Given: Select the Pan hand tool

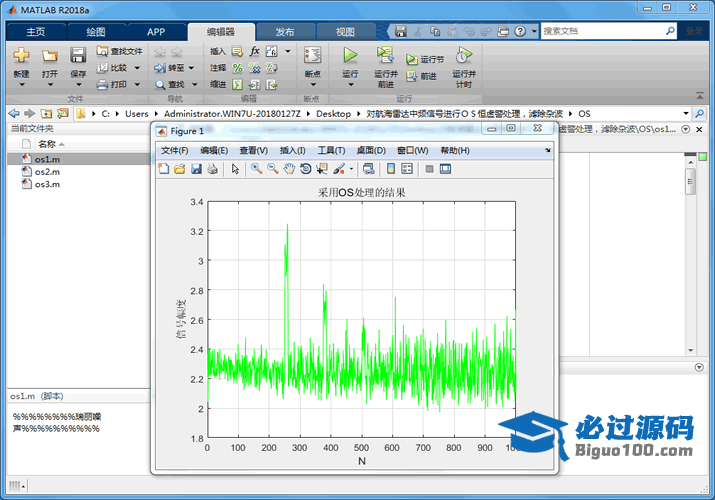Looking at the screenshot, I should point(289,169).
